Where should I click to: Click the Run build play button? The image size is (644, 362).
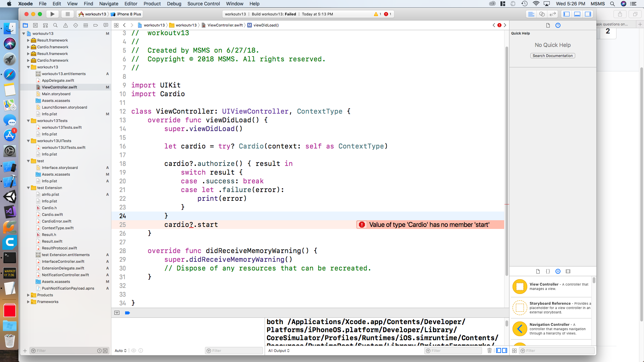(x=52, y=14)
